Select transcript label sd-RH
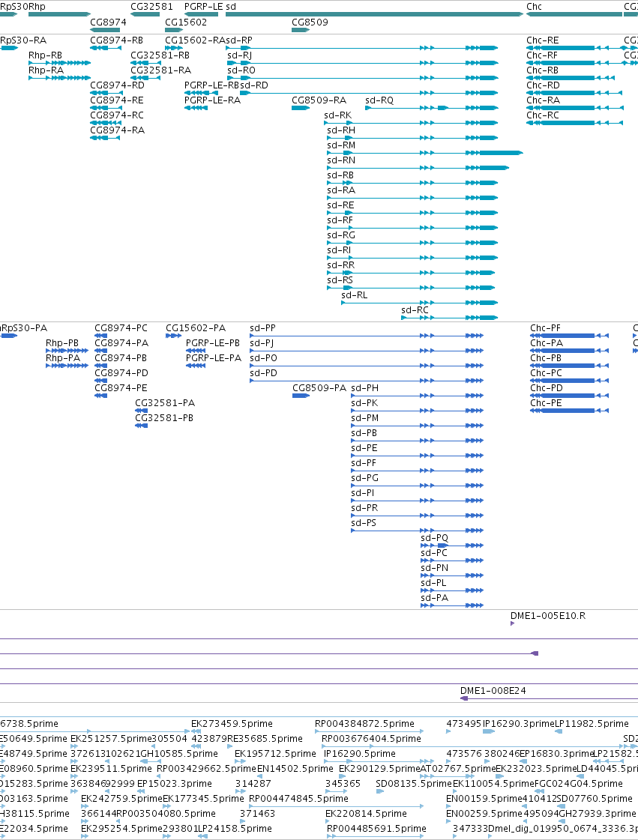This screenshot has width=638, height=840. tap(341, 130)
